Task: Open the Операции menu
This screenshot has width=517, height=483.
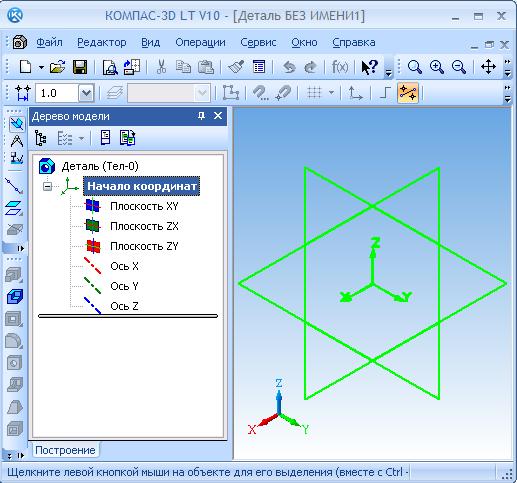Action: click(200, 43)
